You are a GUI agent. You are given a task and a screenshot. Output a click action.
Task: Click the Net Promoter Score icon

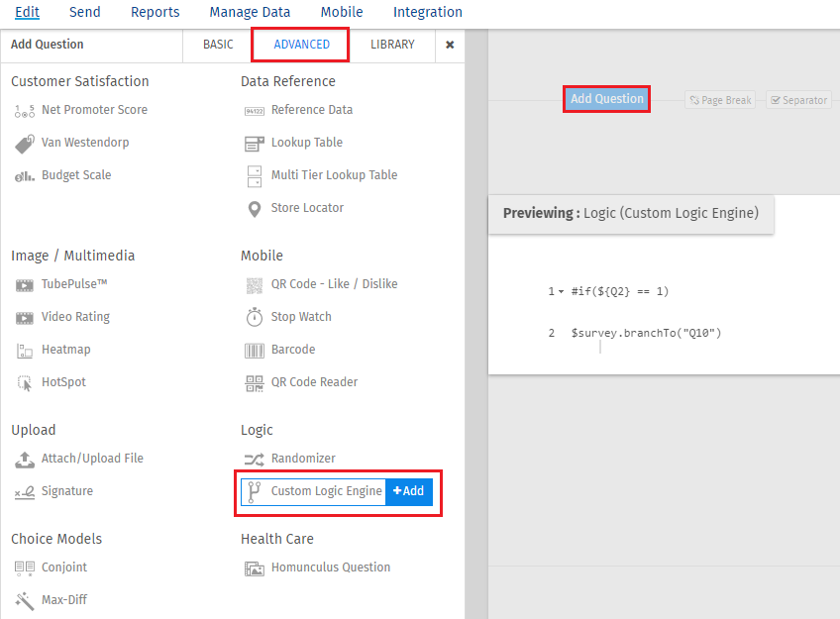pos(25,111)
